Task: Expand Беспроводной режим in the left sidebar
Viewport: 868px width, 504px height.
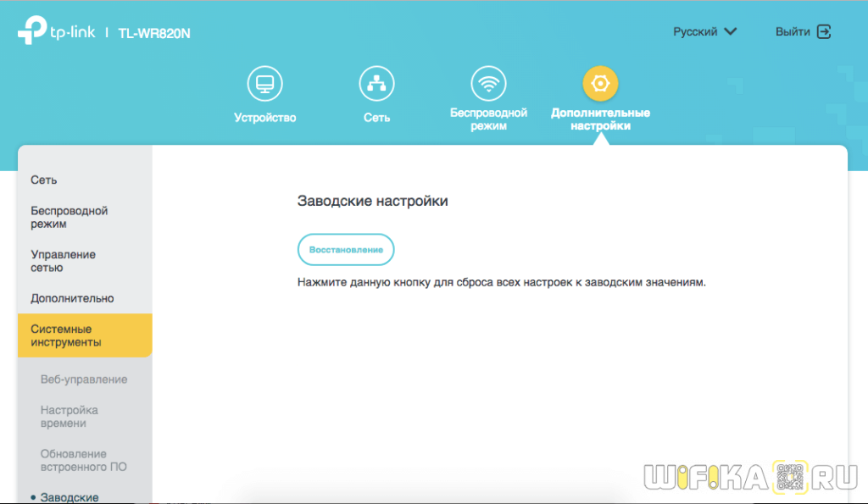Action: click(70, 218)
